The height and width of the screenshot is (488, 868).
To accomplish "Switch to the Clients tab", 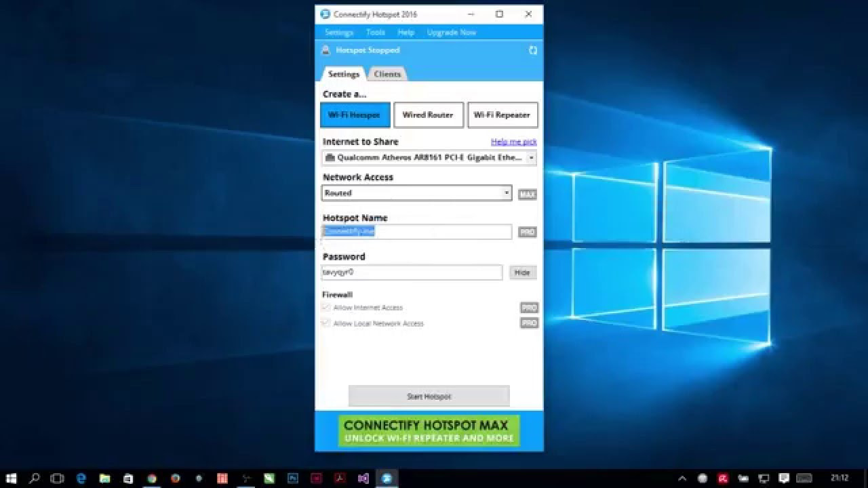I will tap(387, 74).
